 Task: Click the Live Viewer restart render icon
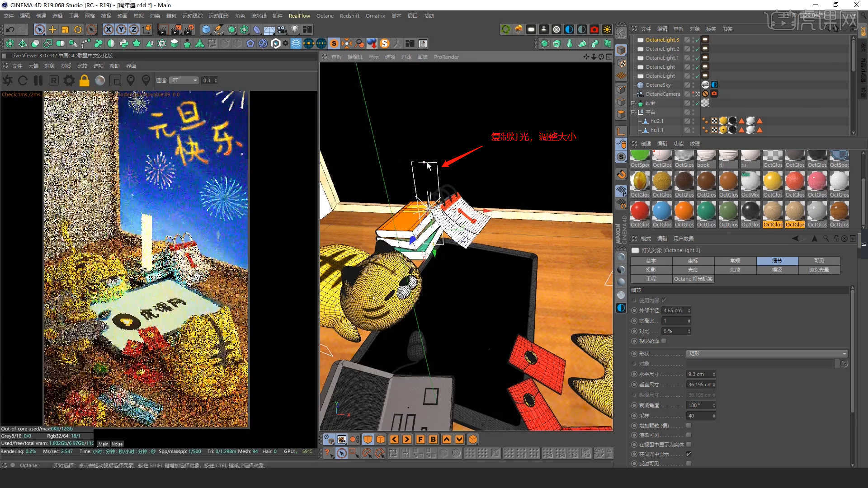23,80
